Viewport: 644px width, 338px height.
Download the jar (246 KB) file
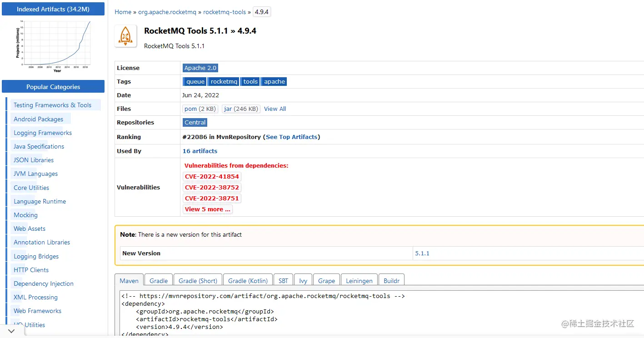coord(241,109)
